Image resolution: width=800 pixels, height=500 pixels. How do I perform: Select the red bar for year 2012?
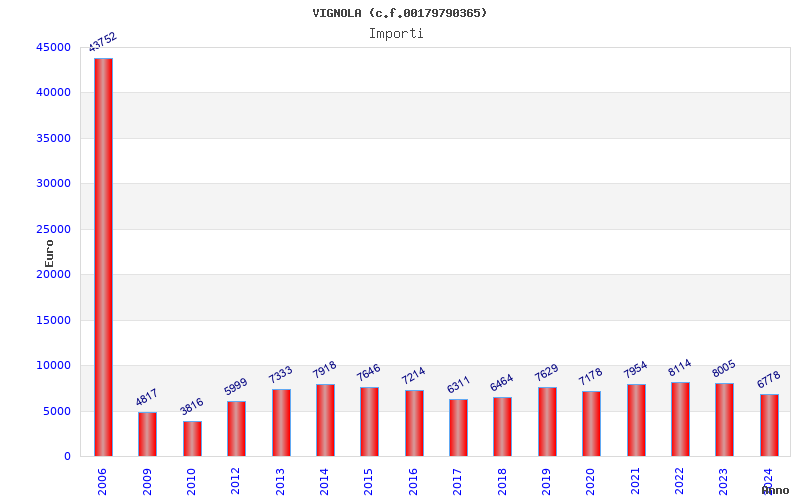(x=236, y=429)
